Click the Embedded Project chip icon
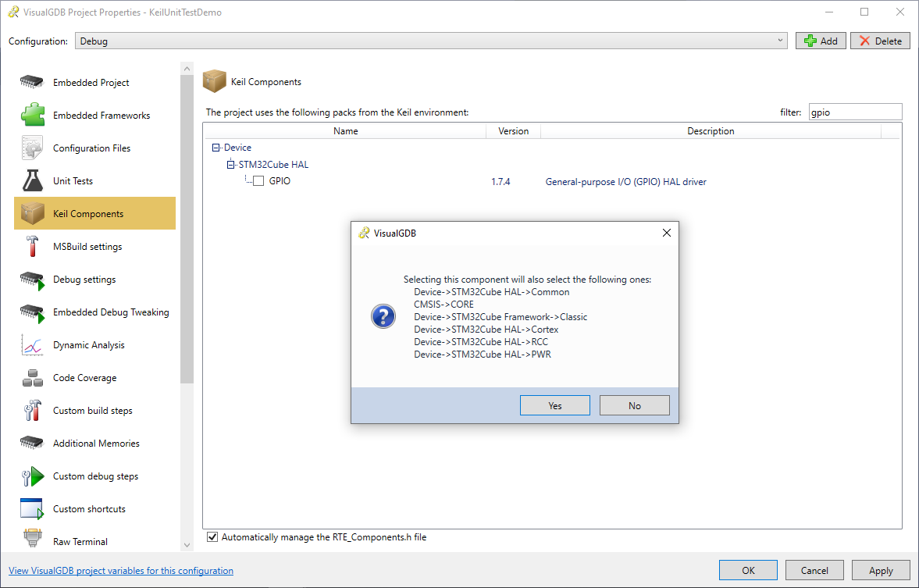Image resolution: width=919 pixels, height=588 pixels. tap(32, 82)
